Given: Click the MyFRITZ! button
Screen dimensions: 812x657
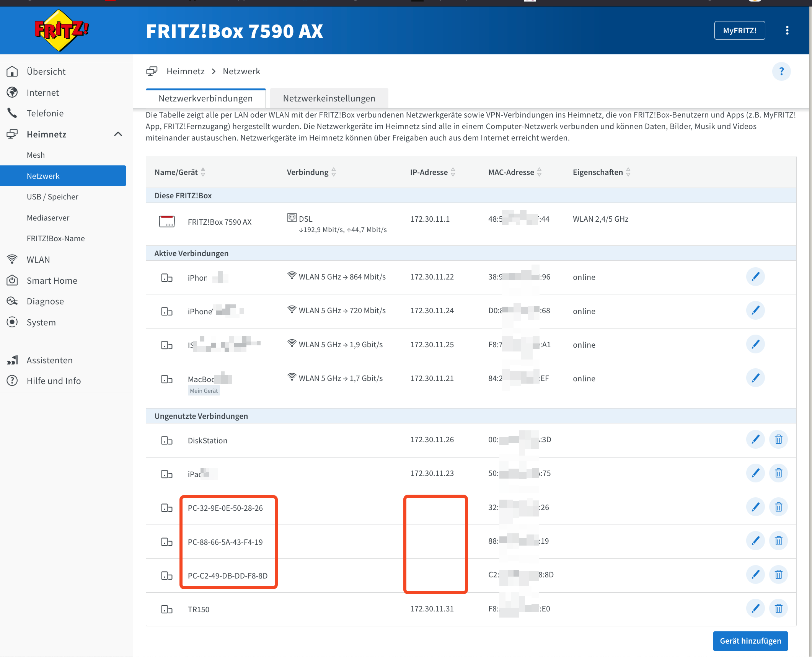Looking at the screenshot, I should [739, 31].
